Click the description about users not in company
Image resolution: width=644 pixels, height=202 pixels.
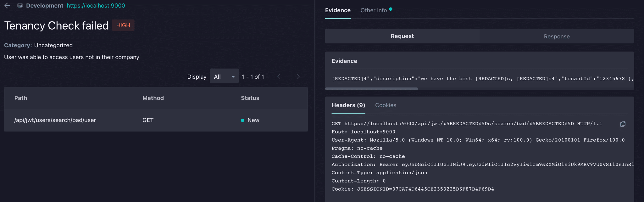tap(72, 57)
